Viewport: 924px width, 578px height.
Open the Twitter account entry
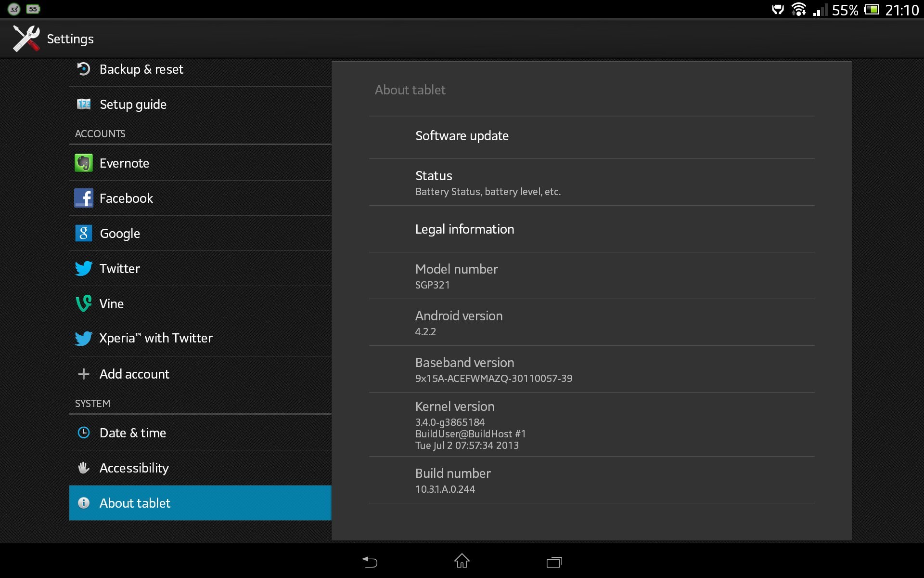point(200,269)
